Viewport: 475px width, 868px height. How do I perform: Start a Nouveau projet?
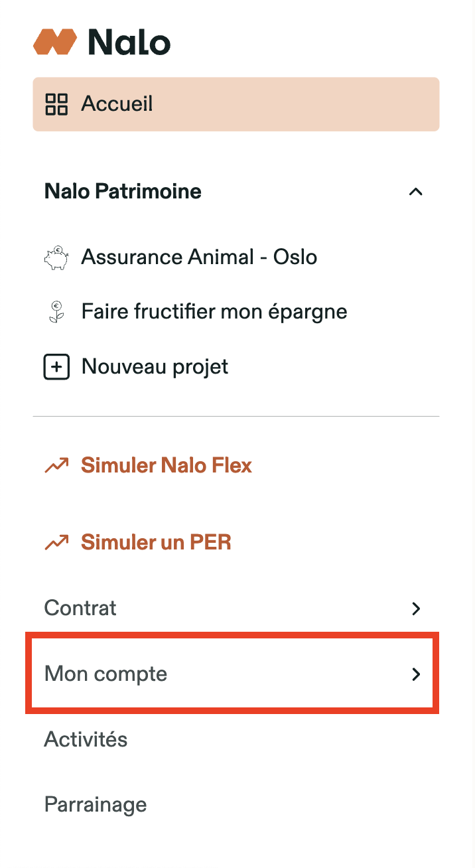[155, 367]
